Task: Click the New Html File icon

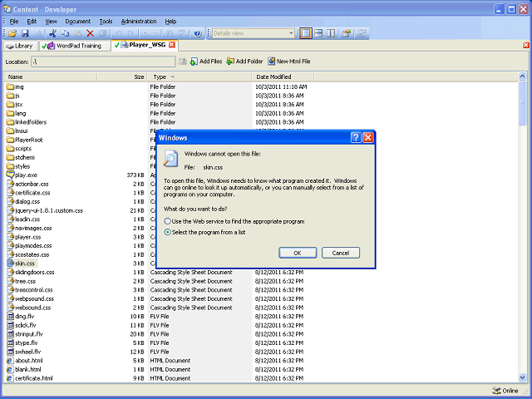Action: click(x=272, y=62)
